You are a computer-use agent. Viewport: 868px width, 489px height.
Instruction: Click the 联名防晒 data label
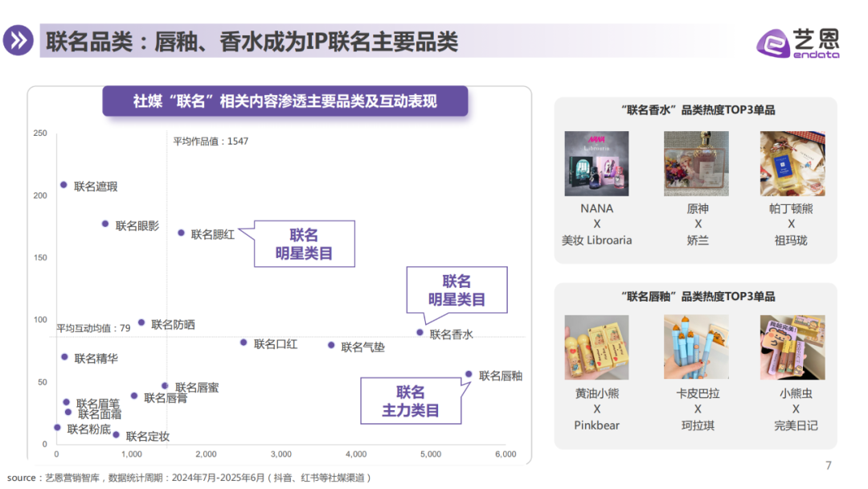point(174,324)
